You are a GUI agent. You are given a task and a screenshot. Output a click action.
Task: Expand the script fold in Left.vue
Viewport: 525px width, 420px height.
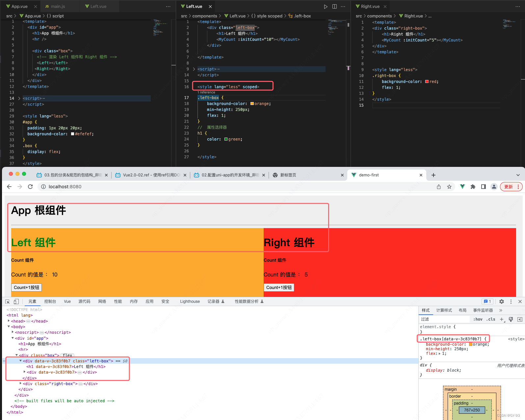194,69
